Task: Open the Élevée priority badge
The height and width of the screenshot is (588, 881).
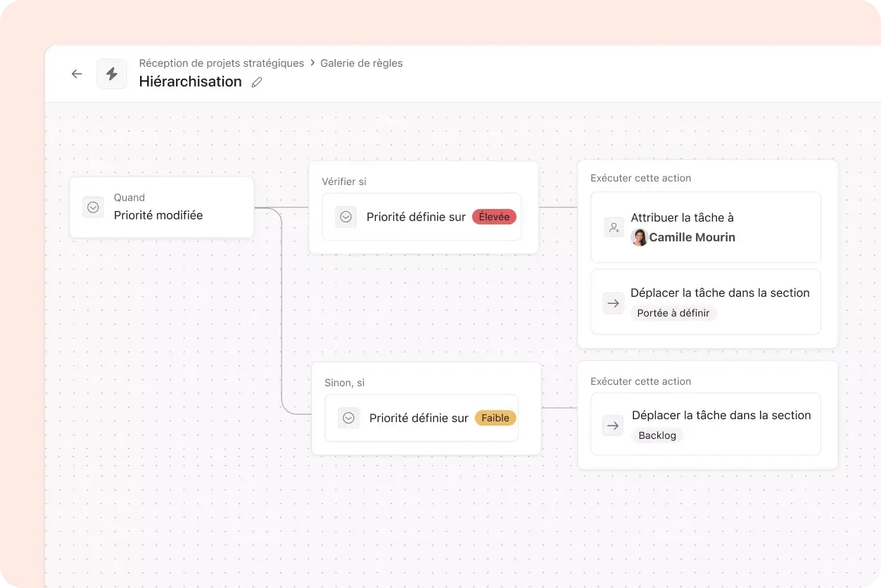Action: pyautogui.click(x=494, y=217)
